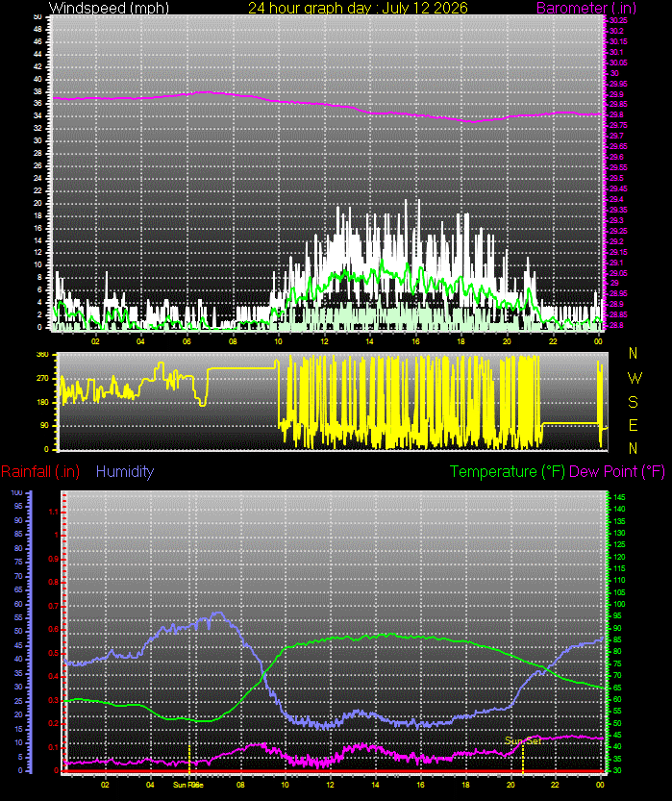The height and width of the screenshot is (801, 672).
Task: Click hour '18' on the temperature chart axis
Action: [x=465, y=785]
